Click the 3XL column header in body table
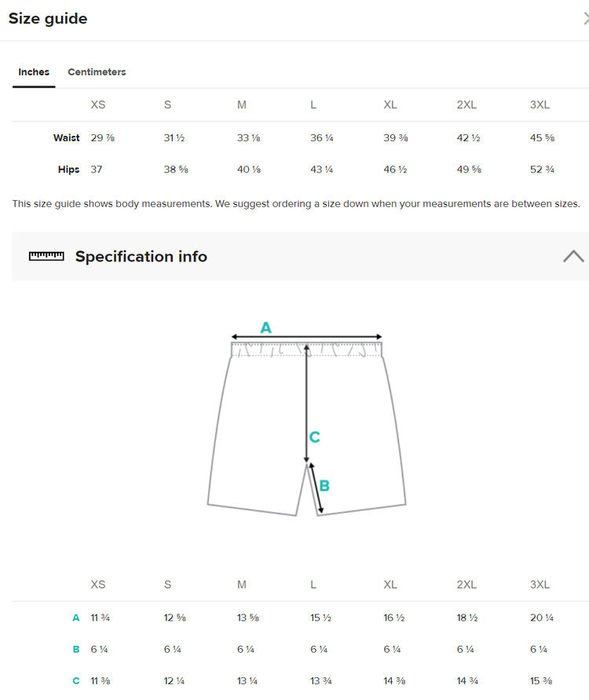Viewport: 589px width, 700px height. 540,105
